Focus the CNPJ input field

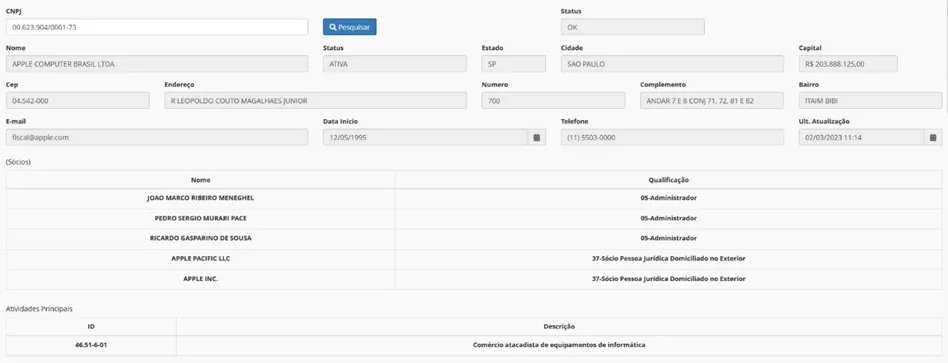[157, 27]
